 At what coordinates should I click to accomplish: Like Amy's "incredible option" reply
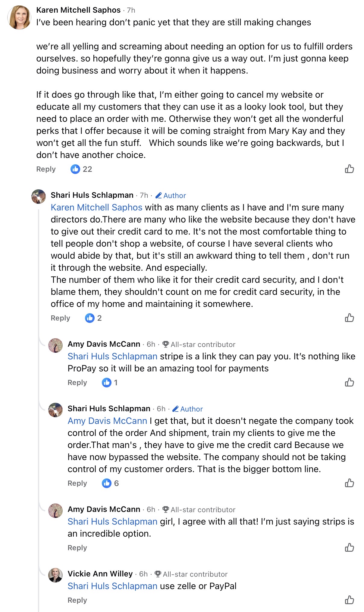point(349,547)
